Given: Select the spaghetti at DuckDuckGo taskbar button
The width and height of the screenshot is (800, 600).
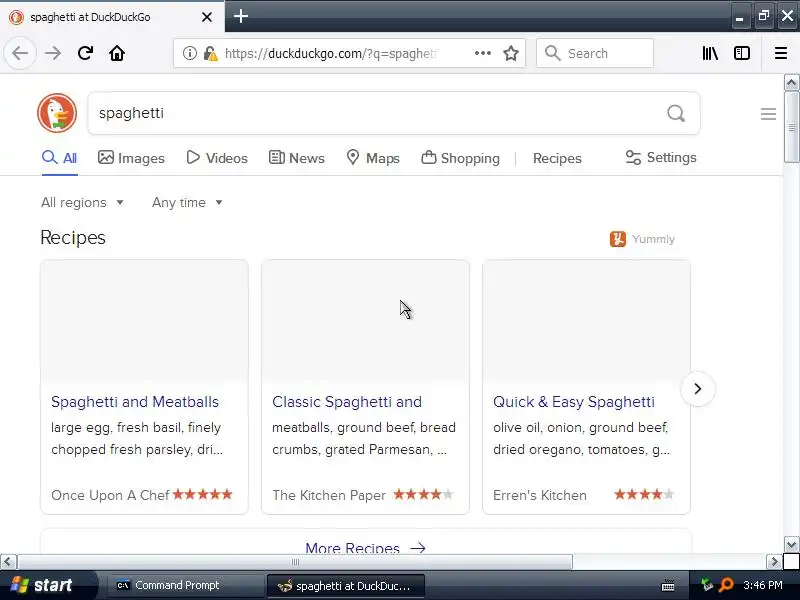Looking at the screenshot, I should (346, 586).
